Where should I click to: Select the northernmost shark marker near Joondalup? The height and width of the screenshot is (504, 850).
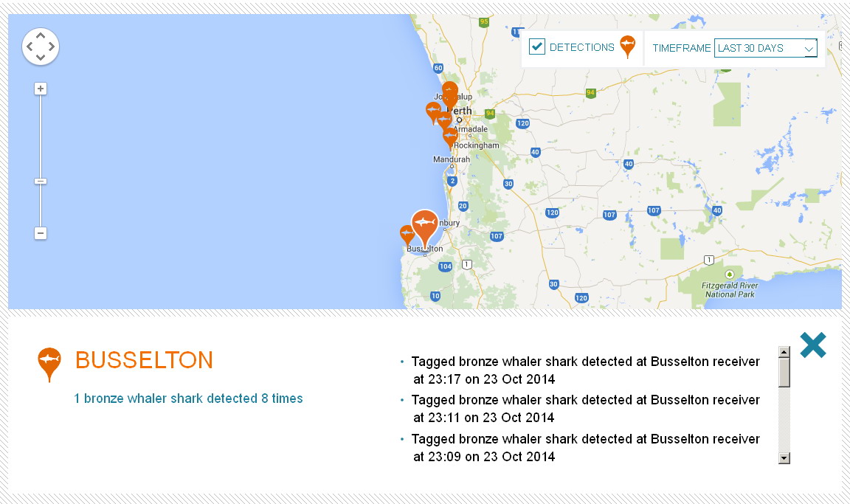coord(450,90)
